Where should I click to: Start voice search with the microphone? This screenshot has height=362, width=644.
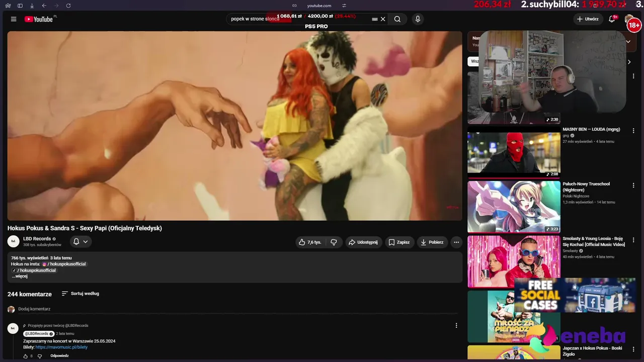coord(418,19)
